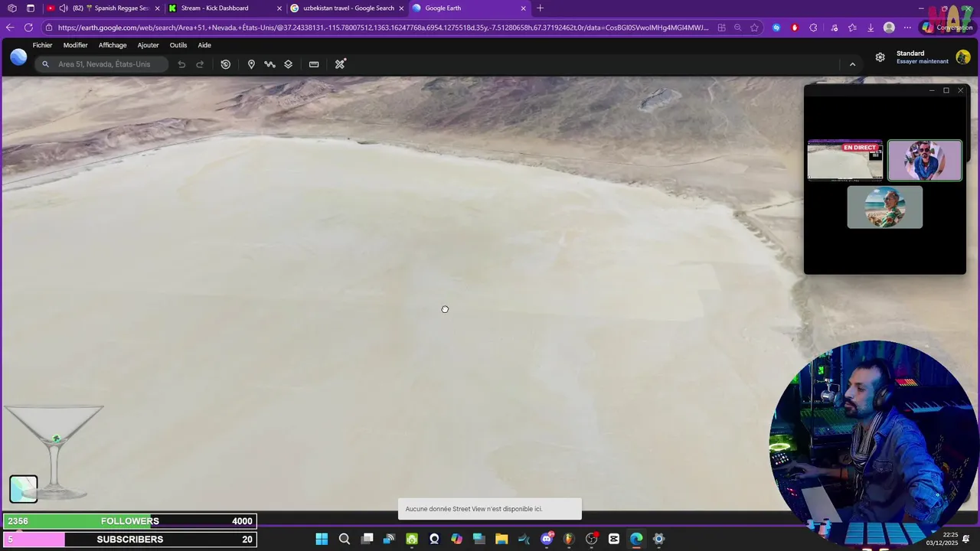
Task: Go back with the browser back arrow
Action: pyautogui.click(x=10, y=28)
